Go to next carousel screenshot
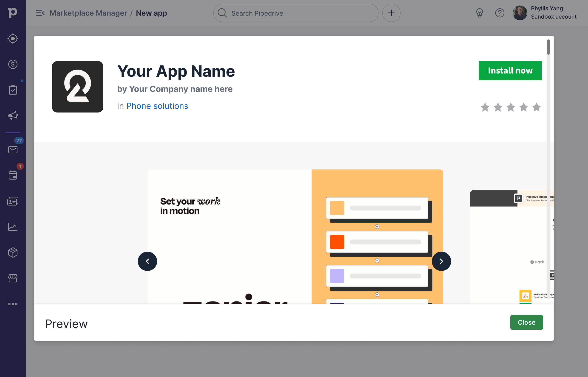Image resolution: width=588 pixels, height=377 pixels. pyautogui.click(x=441, y=261)
